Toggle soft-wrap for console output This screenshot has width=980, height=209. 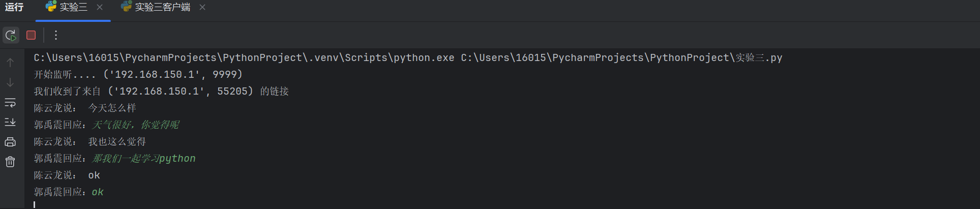(x=10, y=103)
